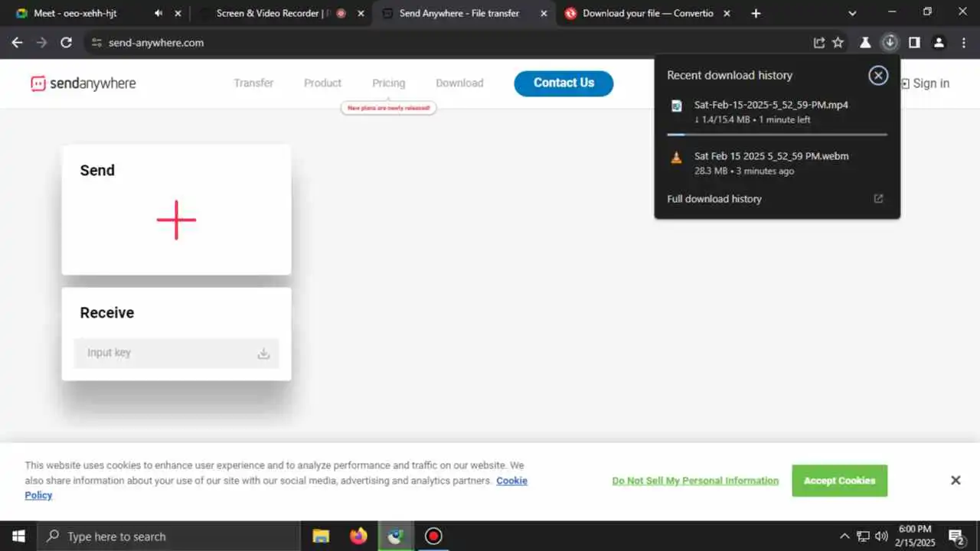Image resolution: width=980 pixels, height=551 pixels.
Task: Close the Send Anywhere tab
Action: pyautogui.click(x=544, y=13)
